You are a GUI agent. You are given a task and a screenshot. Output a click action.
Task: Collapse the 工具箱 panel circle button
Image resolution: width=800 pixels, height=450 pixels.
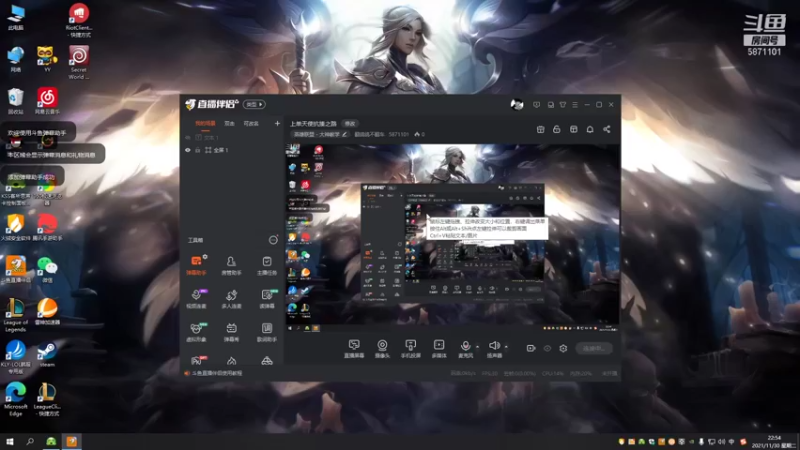(273, 240)
